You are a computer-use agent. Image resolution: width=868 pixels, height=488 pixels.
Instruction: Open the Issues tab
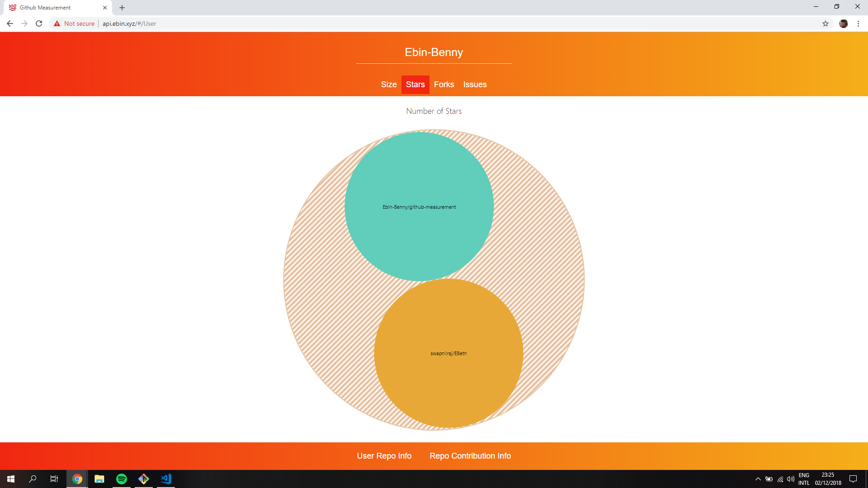[x=475, y=84]
